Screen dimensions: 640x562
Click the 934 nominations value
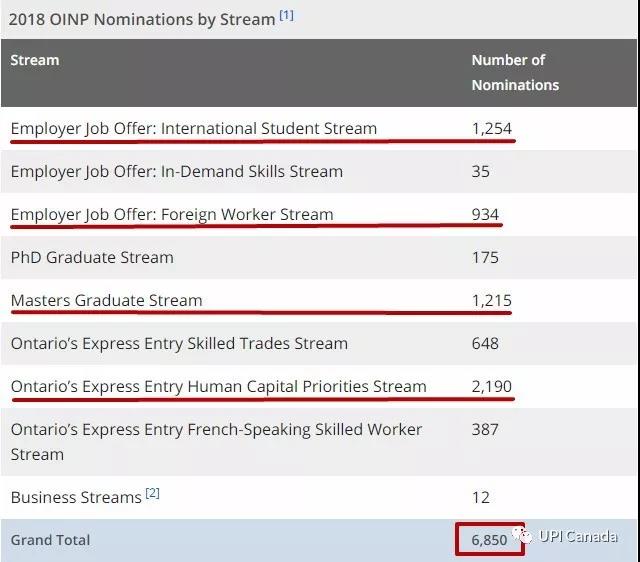coord(485,214)
